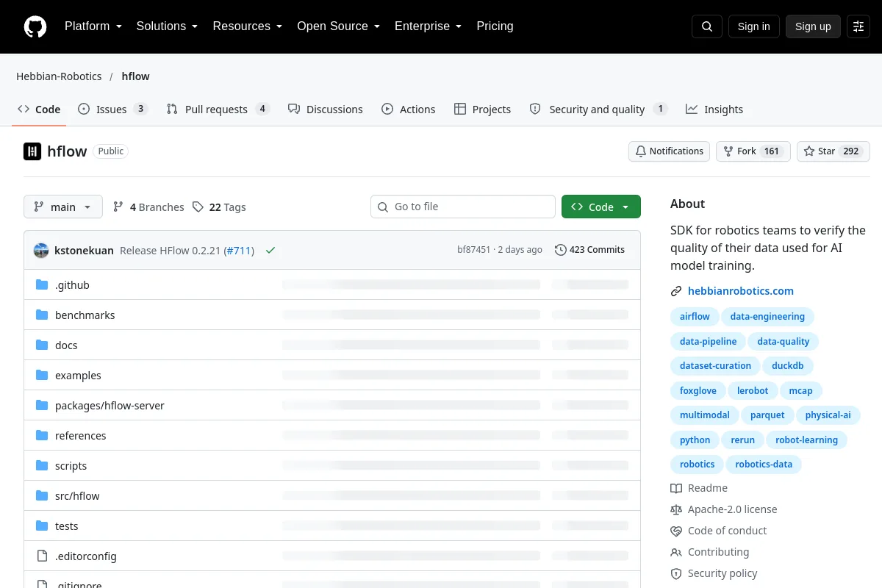
Task: Select the duckdb topic tag
Action: tap(788, 366)
